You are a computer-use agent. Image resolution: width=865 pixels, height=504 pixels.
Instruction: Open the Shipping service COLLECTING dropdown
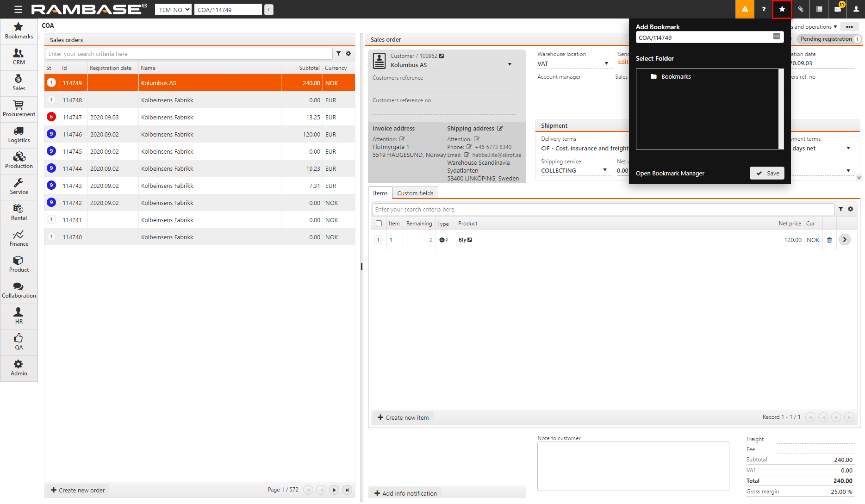pos(604,170)
